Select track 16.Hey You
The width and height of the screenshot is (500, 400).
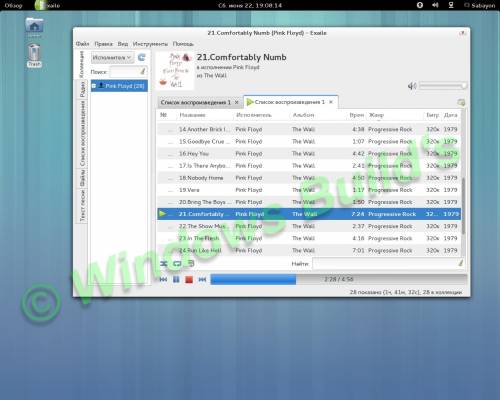309,154
